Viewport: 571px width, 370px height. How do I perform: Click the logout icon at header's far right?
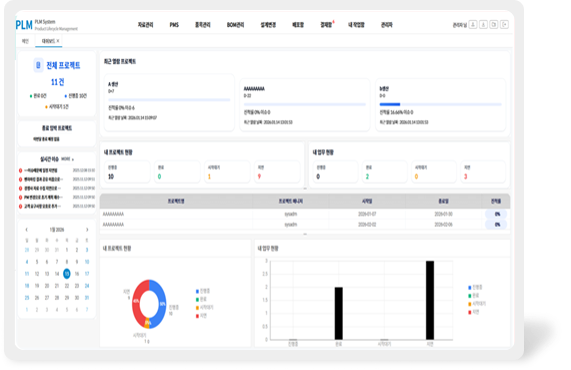click(504, 24)
